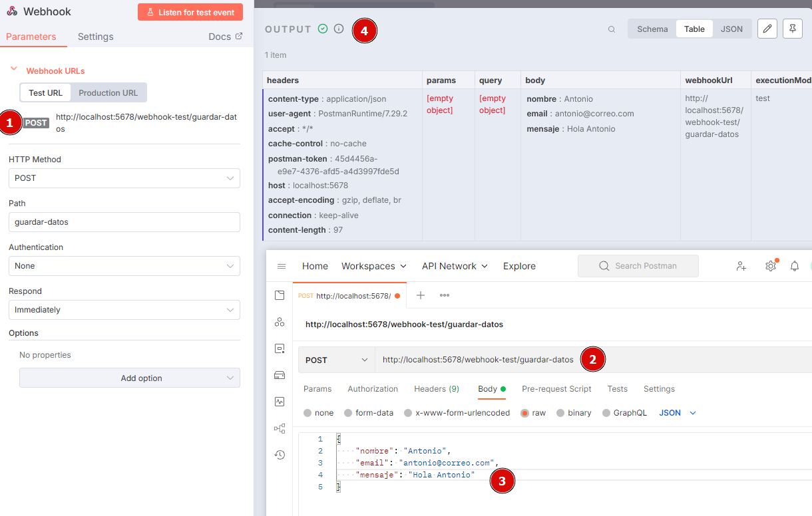812x516 pixels.
Task: Open the Respond dropdown set to Immediately
Action: point(124,310)
